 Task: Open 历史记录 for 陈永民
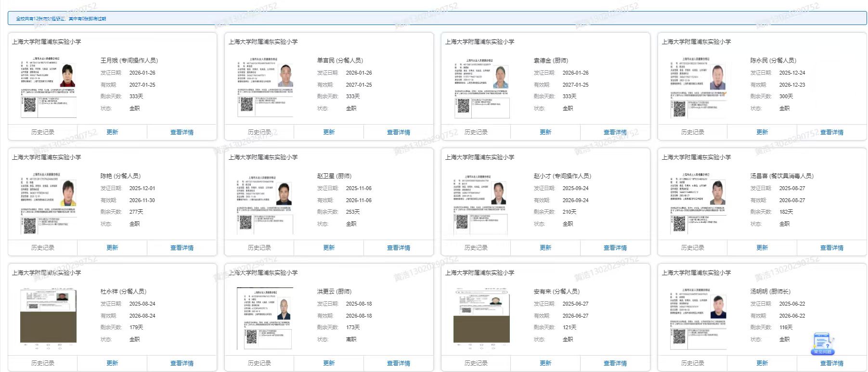pyautogui.click(x=693, y=132)
